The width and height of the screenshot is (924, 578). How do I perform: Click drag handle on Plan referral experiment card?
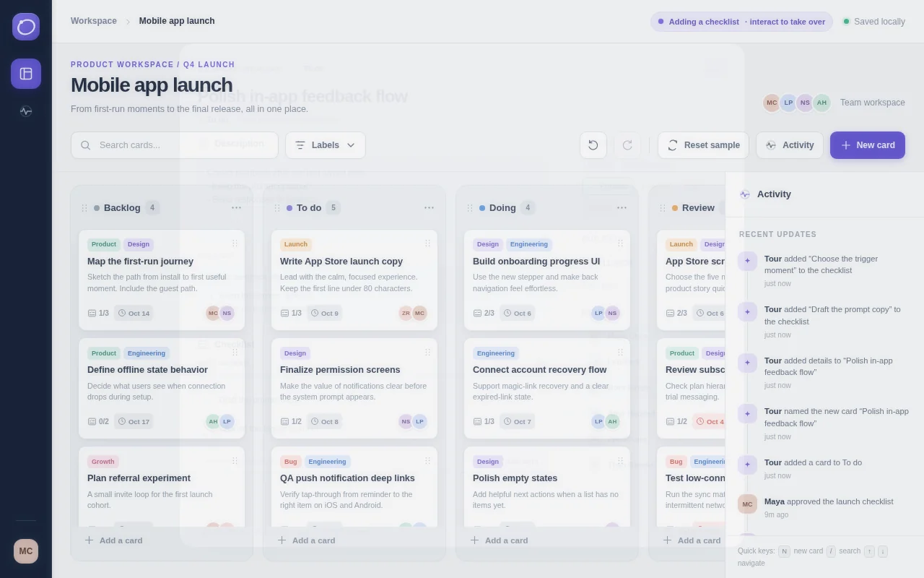[x=235, y=460]
